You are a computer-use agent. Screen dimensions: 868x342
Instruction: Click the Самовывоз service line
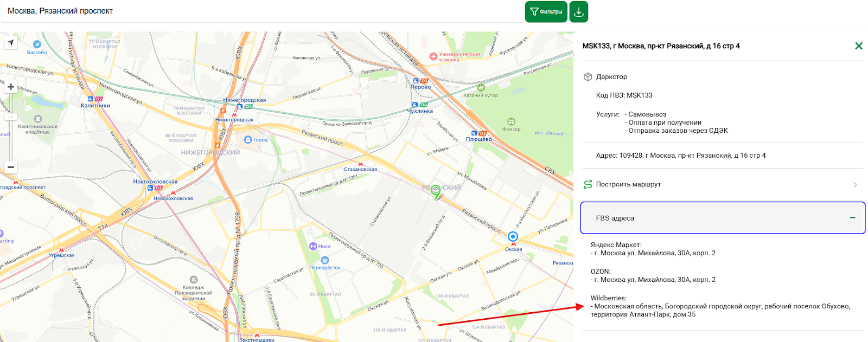point(646,114)
